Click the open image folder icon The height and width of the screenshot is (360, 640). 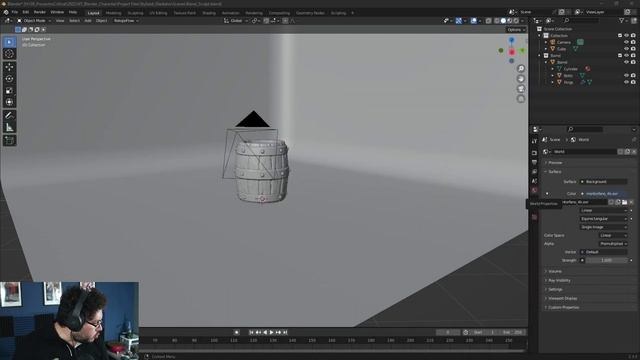(x=624, y=202)
